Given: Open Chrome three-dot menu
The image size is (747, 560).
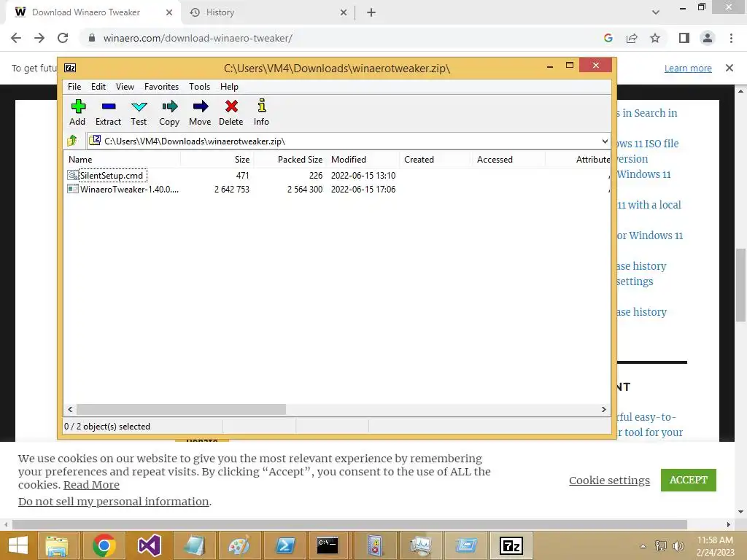Looking at the screenshot, I should tap(731, 38).
